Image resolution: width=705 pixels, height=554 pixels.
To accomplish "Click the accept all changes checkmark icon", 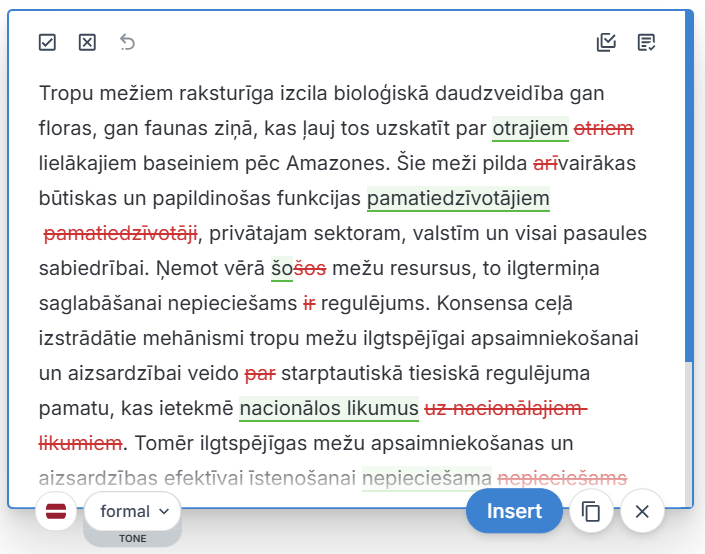I will click(x=47, y=42).
